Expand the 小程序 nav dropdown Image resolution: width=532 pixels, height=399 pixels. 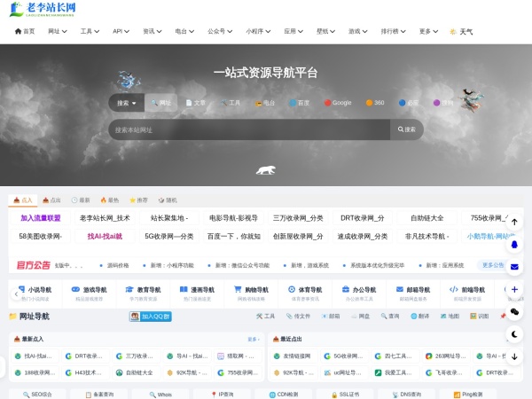258,31
